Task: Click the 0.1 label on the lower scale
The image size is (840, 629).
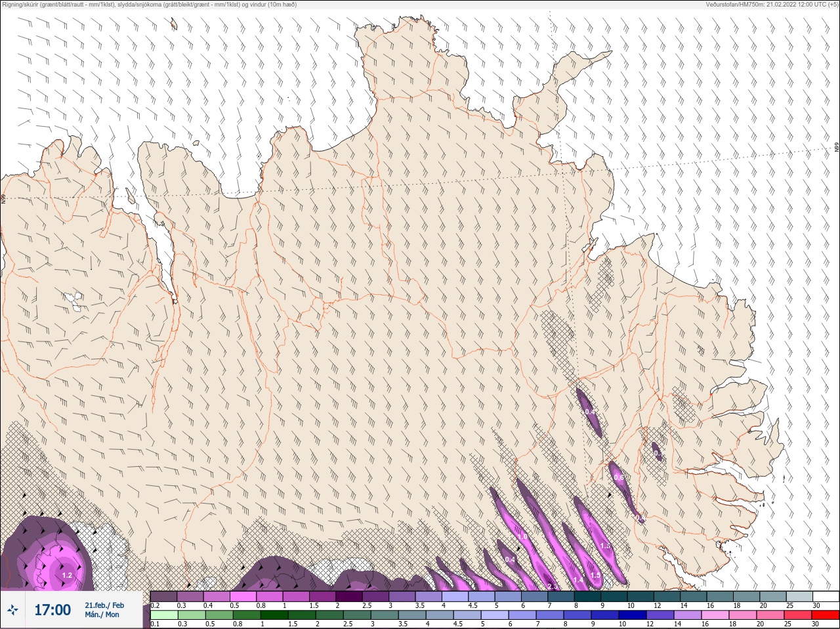Action: tap(155, 624)
